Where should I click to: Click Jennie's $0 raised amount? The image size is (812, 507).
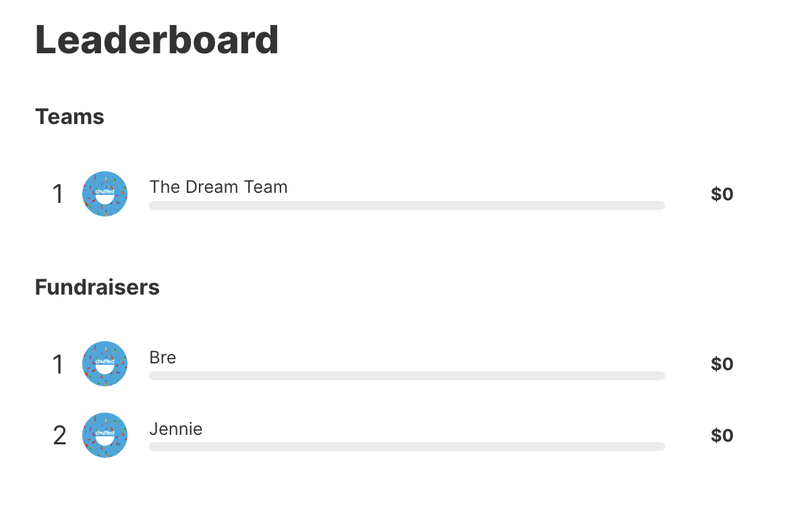tap(722, 436)
